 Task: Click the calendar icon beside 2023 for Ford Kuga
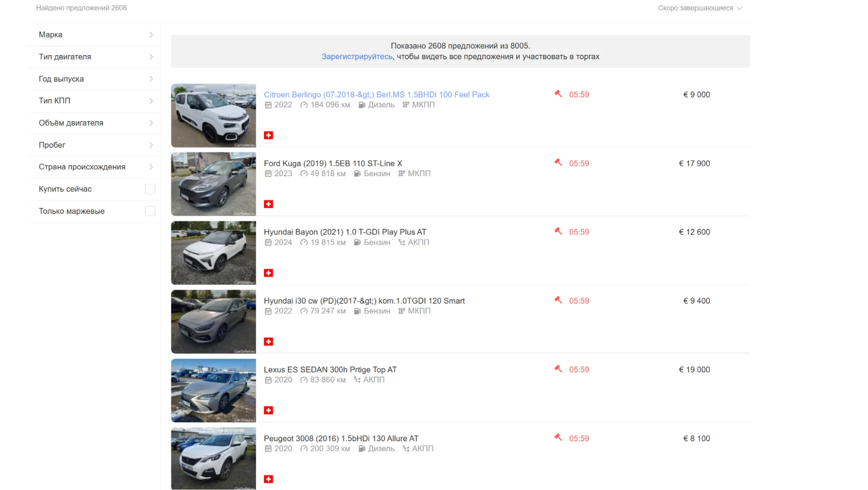(x=268, y=174)
